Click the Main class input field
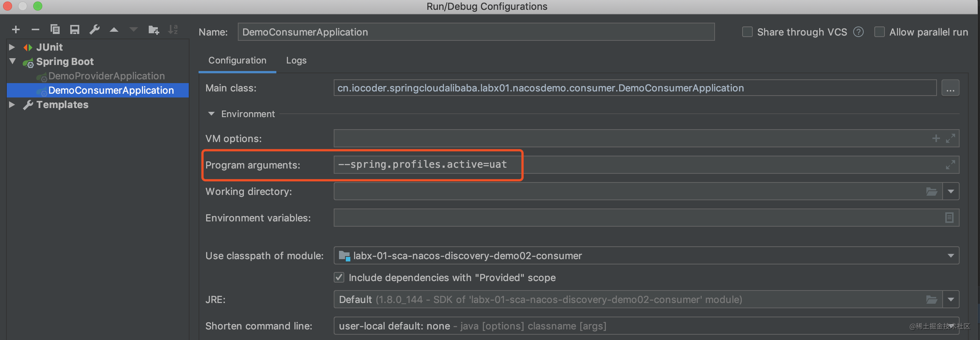 (635, 88)
